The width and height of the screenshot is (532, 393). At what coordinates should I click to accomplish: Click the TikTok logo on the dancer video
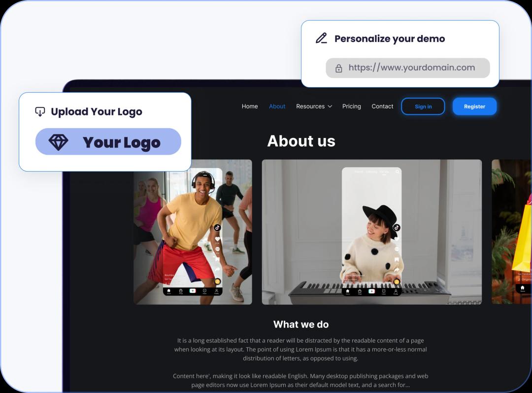pyautogui.click(x=217, y=227)
